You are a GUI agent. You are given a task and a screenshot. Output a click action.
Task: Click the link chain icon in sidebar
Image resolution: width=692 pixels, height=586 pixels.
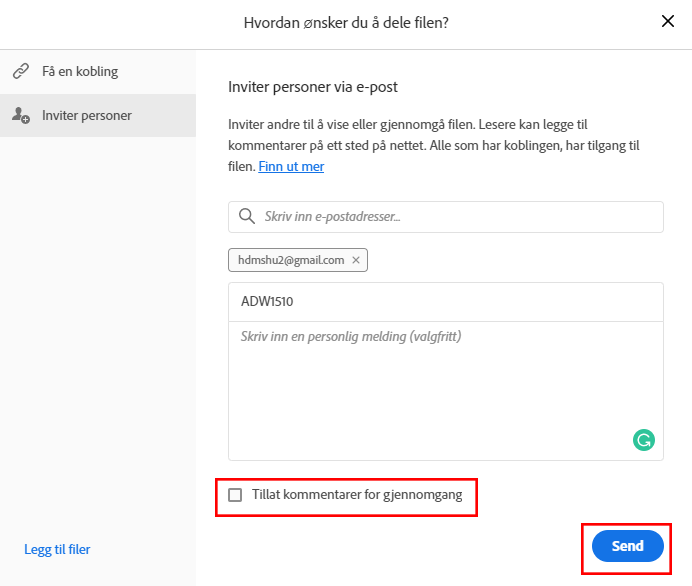coord(20,72)
